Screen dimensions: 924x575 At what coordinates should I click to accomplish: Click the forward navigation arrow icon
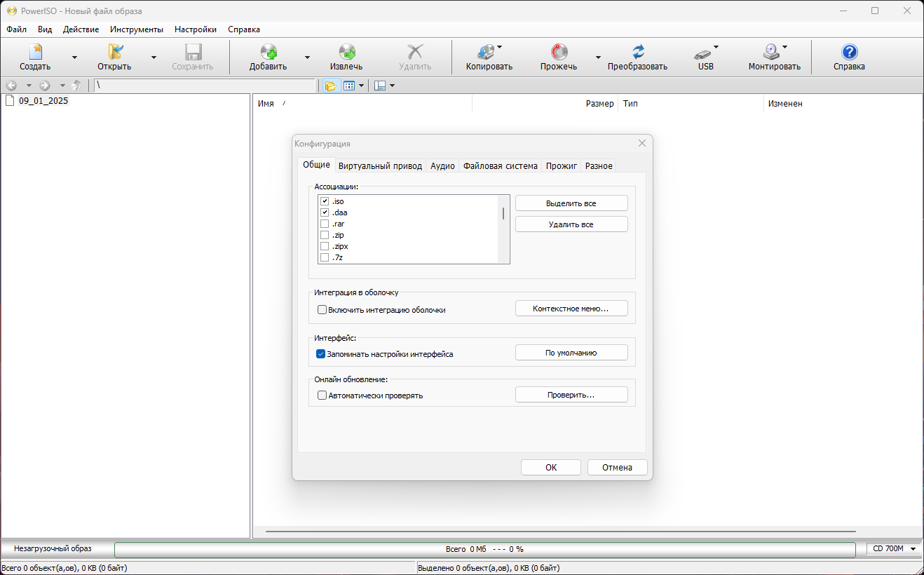pos(45,86)
